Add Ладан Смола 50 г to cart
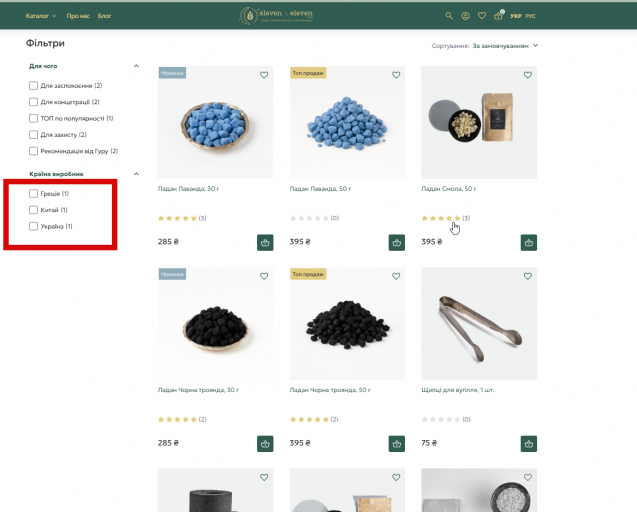Image resolution: width=637 pixels, height=512 pixels. coord(529,243)
